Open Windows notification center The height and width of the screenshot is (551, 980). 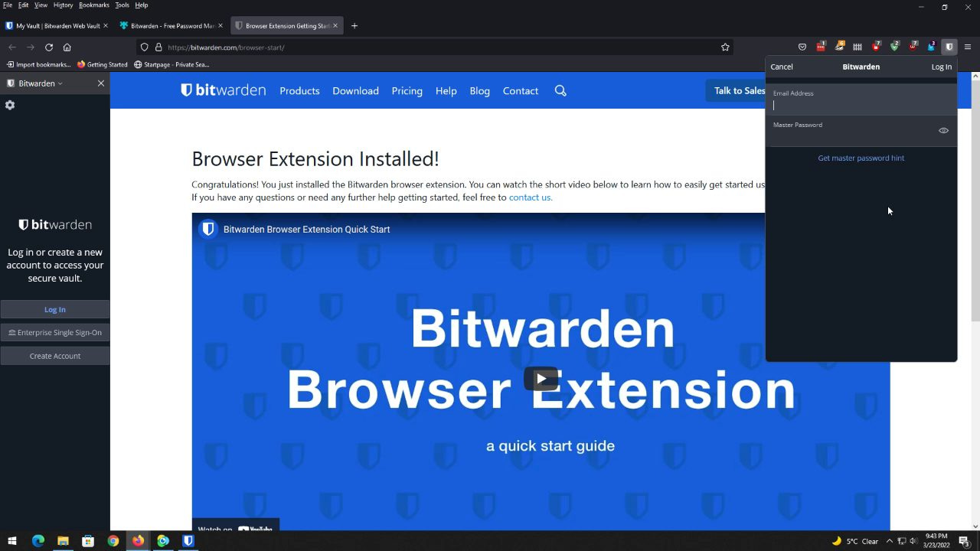tap(964, 541)
